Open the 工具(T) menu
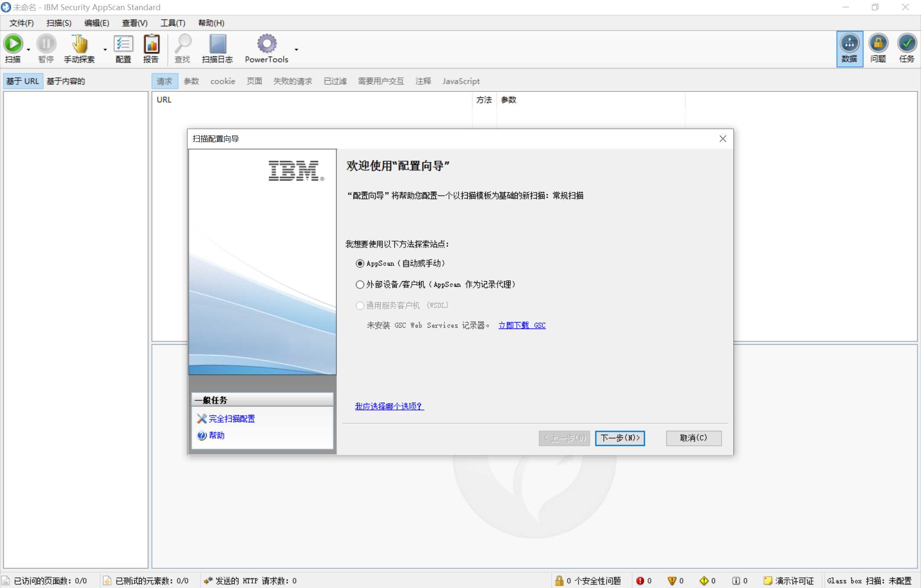The height and width of the screenshot is (588, 921). [x=173, y=23]
